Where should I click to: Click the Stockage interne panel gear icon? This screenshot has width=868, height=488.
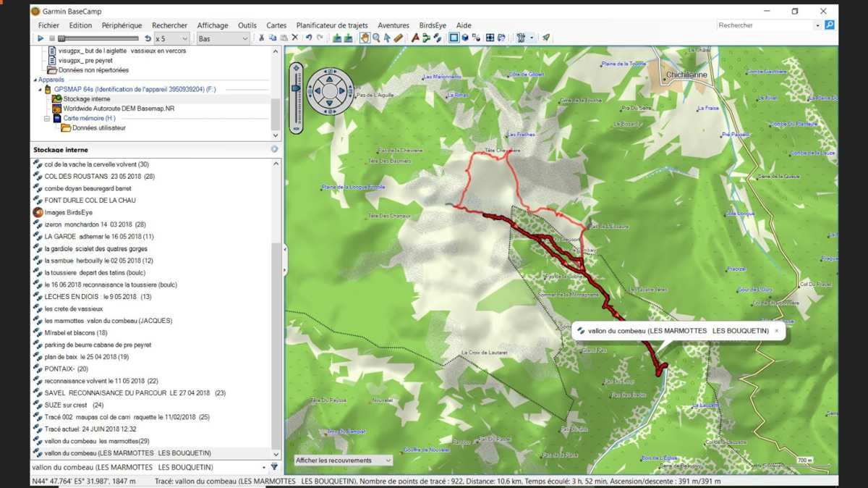coord(275,150)
